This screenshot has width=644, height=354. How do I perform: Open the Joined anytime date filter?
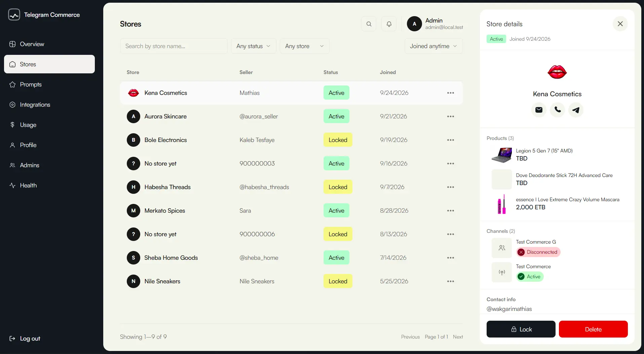pyautogui.click(x=433, y=46)
